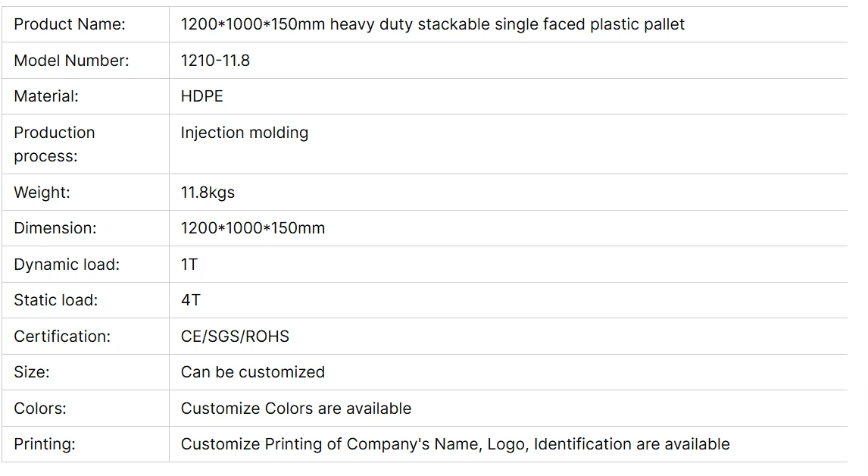Select the heavy duty stackable pallet name text
This screenshot has height=476, width=868.
pos(432,24)
